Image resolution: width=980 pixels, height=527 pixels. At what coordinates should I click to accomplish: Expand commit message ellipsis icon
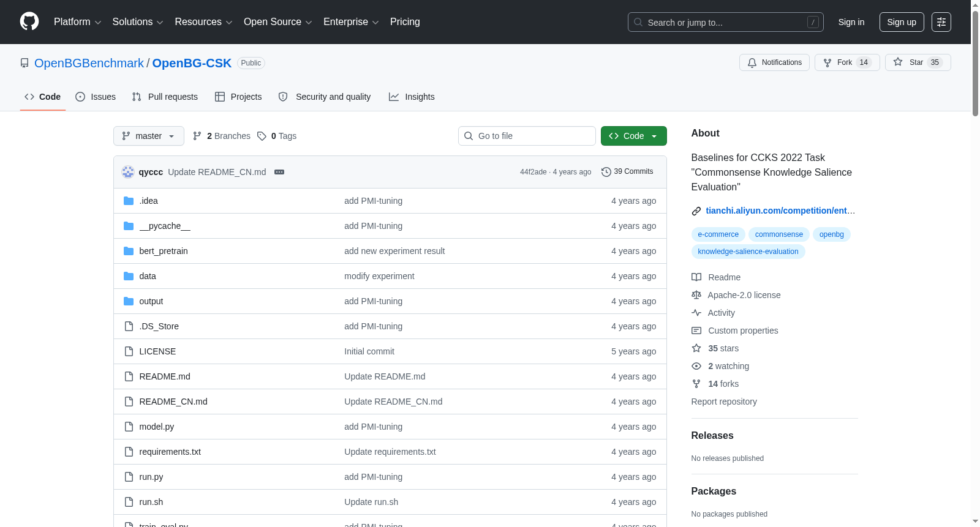(x=279, y=172)
